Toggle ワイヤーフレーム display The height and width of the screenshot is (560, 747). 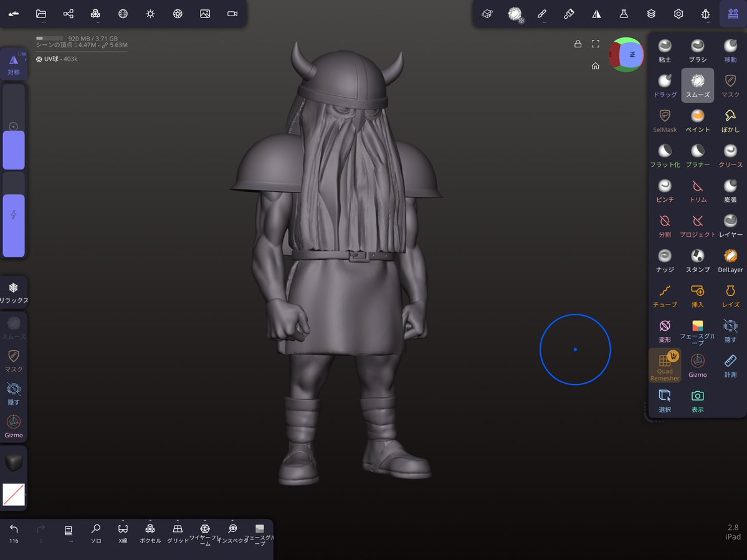coord(205,534)
